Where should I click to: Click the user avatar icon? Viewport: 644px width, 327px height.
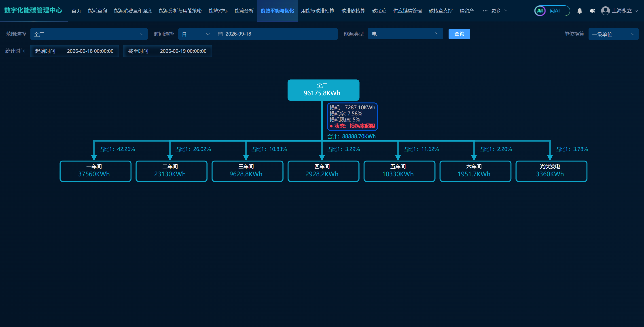pyautogui.click(x=605, y=11)
